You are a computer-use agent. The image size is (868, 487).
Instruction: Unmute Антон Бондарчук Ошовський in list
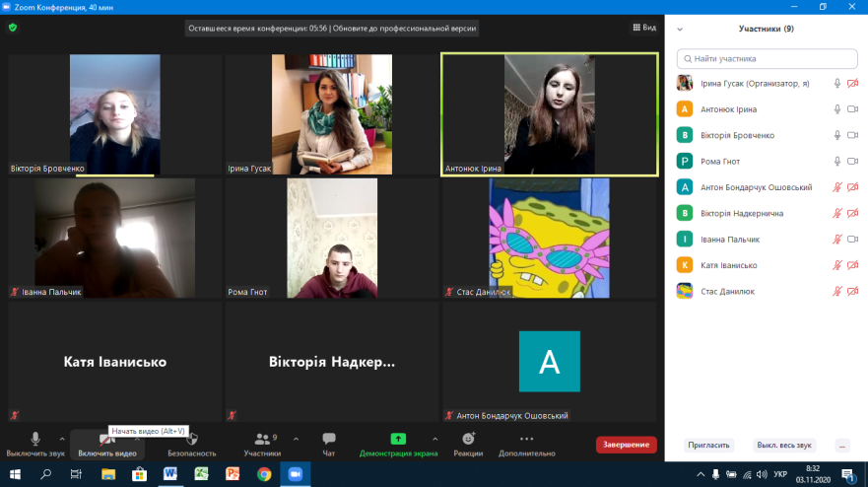pos(837,187)
